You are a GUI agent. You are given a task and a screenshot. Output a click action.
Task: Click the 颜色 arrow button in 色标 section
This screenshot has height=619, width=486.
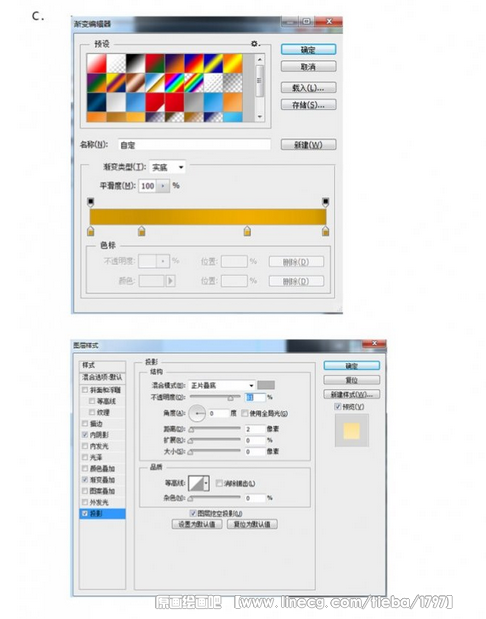171,281
